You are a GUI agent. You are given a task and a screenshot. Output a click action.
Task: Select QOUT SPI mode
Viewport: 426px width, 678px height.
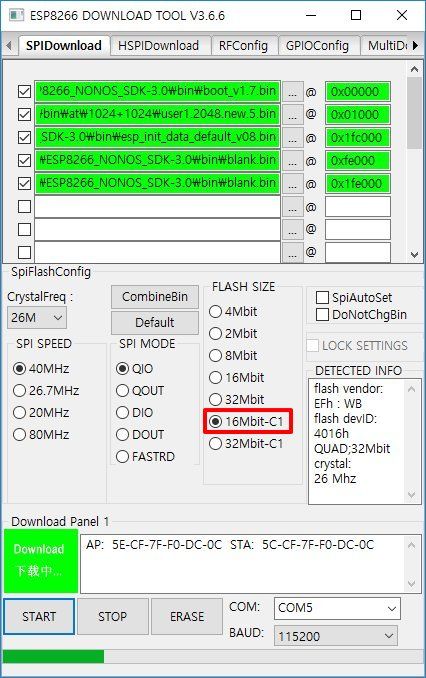tap(141, 391)
